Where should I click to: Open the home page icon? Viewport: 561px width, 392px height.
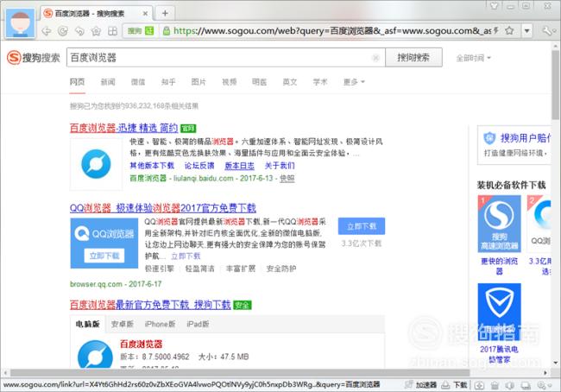(x=96, y=31)
